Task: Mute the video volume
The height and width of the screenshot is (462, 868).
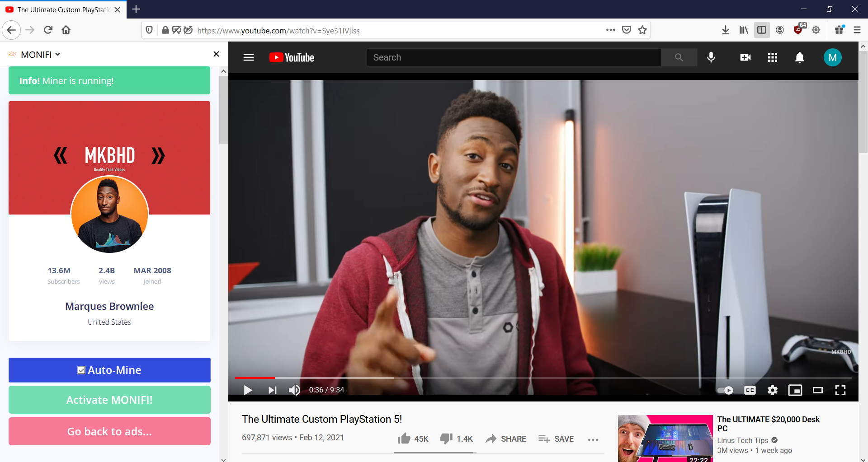Action: point(294,390)
